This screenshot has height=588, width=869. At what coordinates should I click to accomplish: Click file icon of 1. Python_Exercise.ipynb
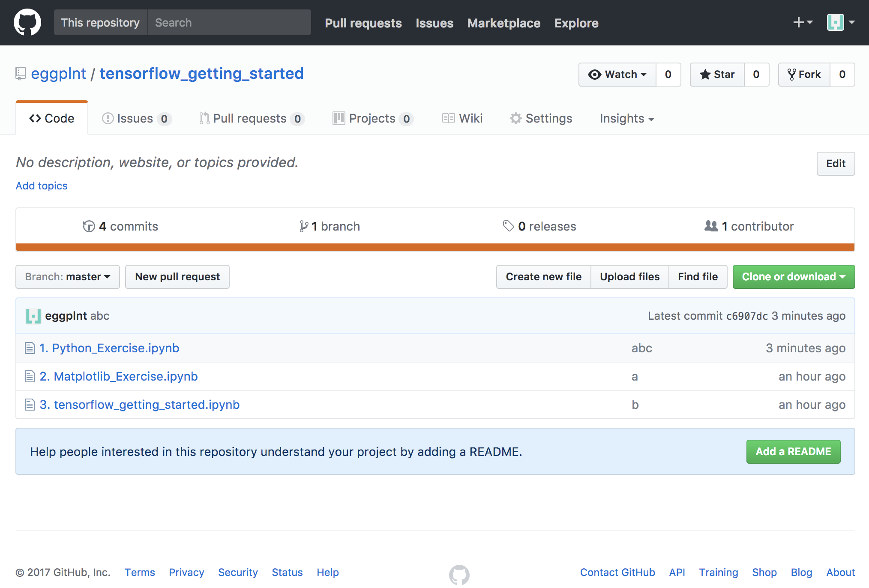pyautogui.click(x=30, y=348)
